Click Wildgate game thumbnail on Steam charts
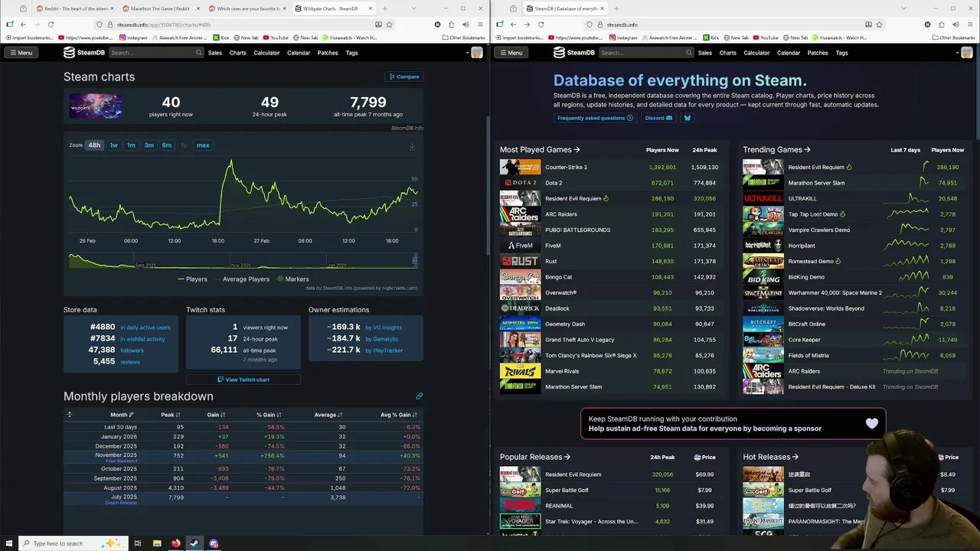980x551 pixels. tap(96, 106)
